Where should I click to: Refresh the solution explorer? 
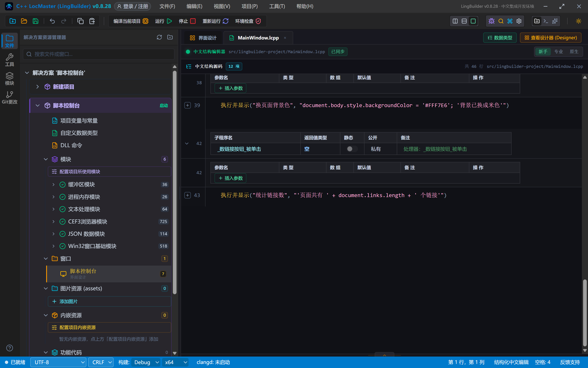(x=159, y=37)
